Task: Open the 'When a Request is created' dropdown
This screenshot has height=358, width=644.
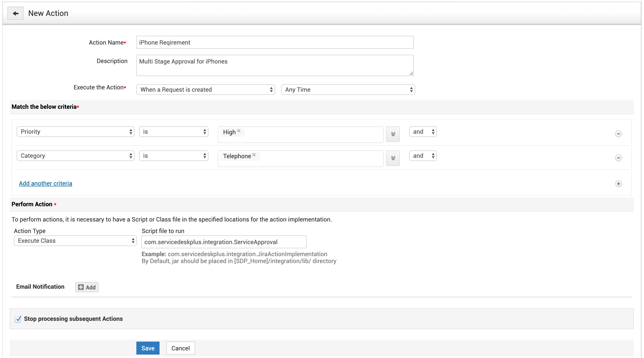Action: click(205, 90)
